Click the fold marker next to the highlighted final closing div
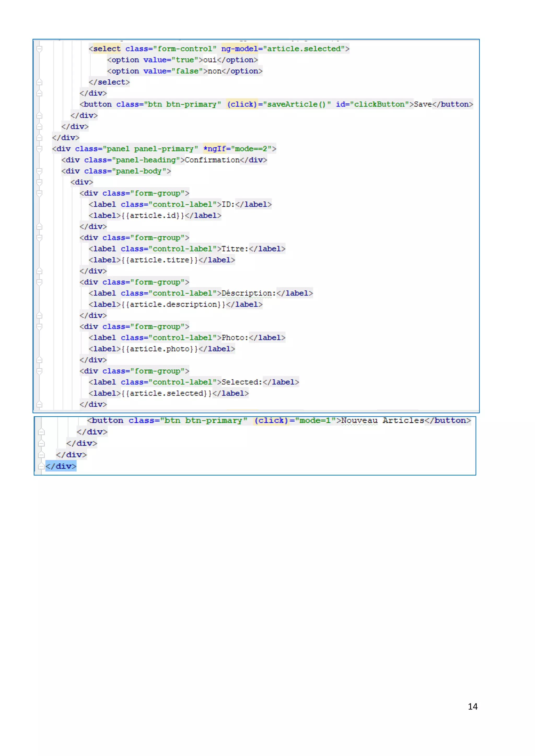The width and height of the screenshot is (535, 756). click(41, 466)
